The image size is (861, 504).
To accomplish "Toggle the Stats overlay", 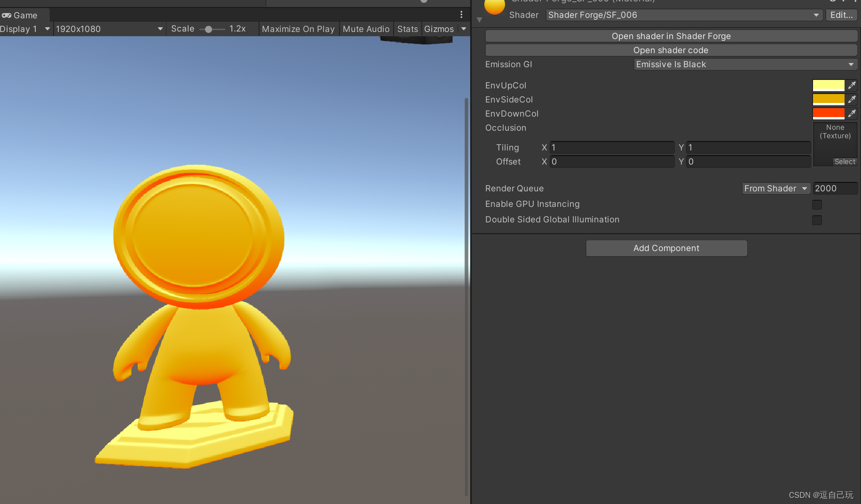I will (x=407, y=29).
